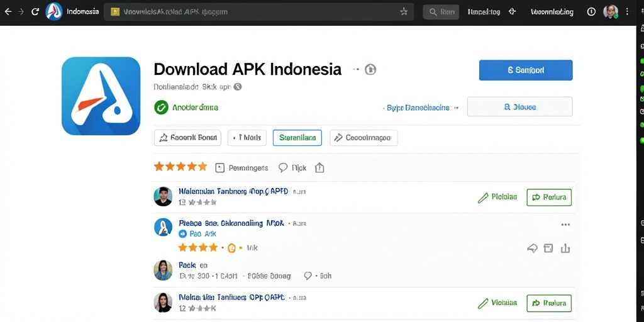Open the review title starting with Pleaoe
Screen dimensions: 644x322
[231, 223]
